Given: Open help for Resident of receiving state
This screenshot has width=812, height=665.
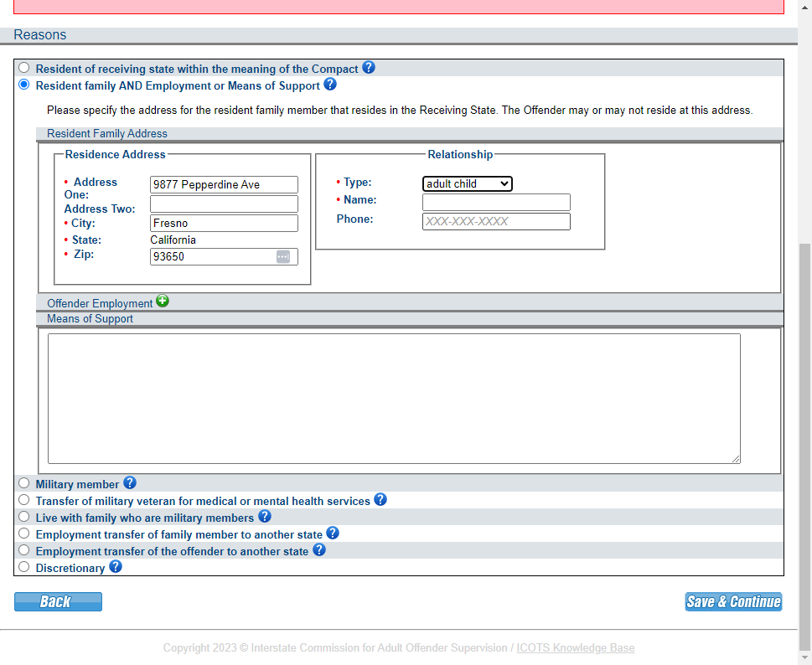Looking at the screenshot, I should [x=368, y=67].
